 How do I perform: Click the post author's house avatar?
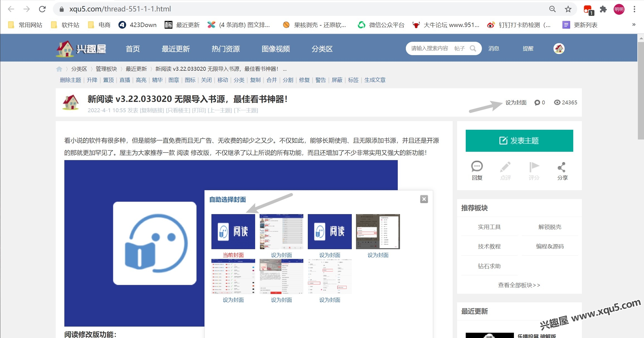[71, 102]
